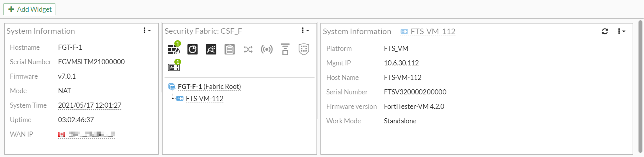
Task: Click the Add Widget button
Action: coord(29,9)
